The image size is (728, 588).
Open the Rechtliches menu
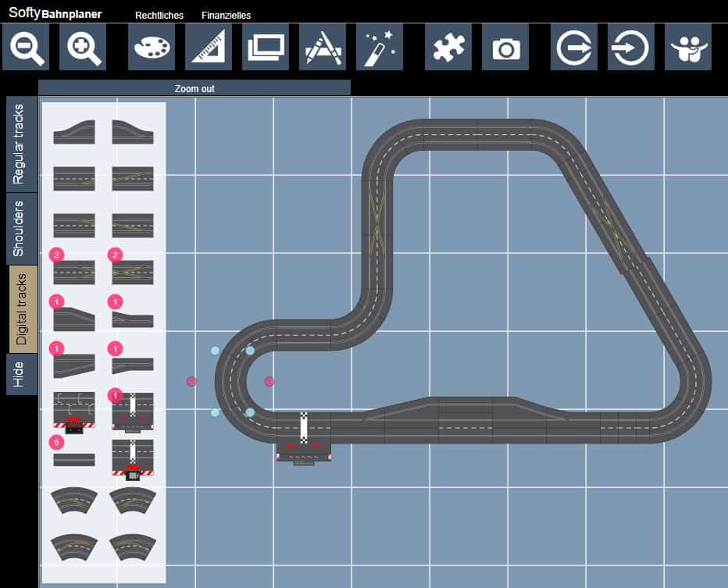click(159, 14)
